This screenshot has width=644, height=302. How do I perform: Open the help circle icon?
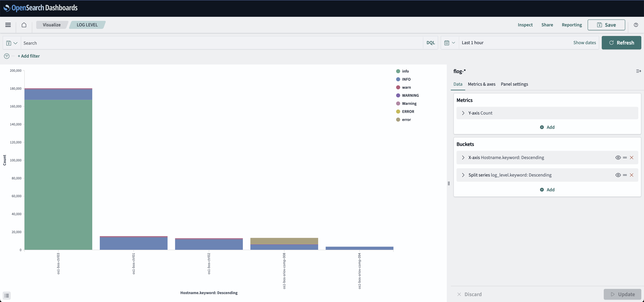[x=636, y=25]
